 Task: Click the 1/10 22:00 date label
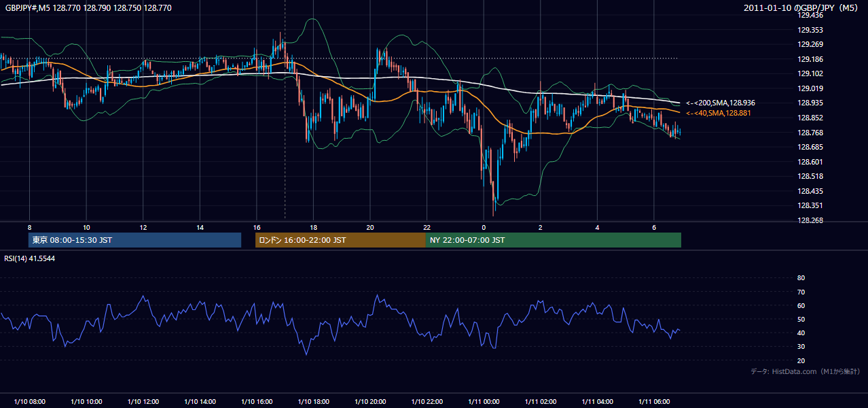[x=427, y=402]
